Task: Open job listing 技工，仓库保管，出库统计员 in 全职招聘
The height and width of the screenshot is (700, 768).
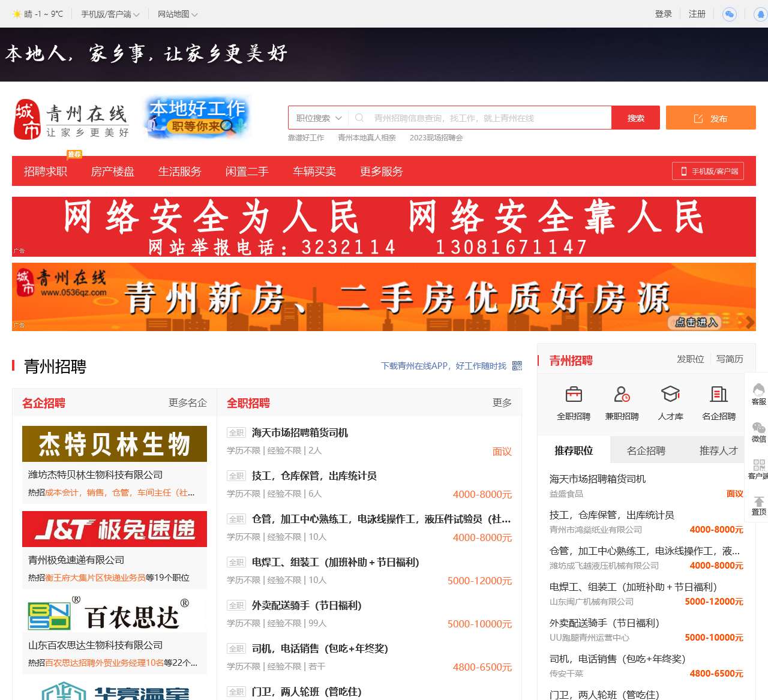Action: coord(314,476)
